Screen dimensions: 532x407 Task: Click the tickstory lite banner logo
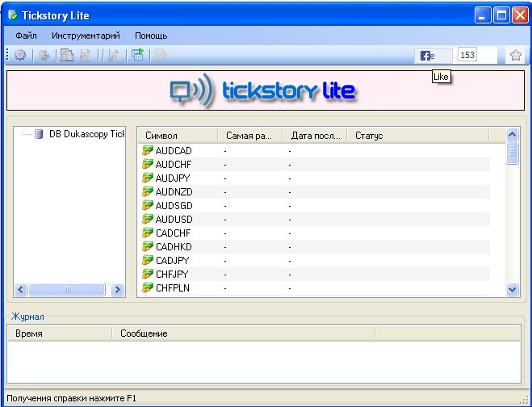[x=263, y=90]
